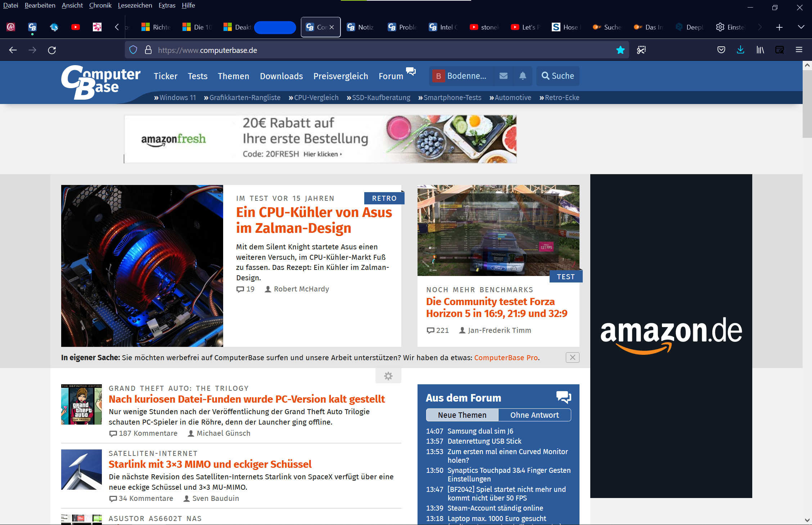This screenshot has height=525, width=812.
Task: Click the bookmark star icon
Action: (x=620, y=50)
